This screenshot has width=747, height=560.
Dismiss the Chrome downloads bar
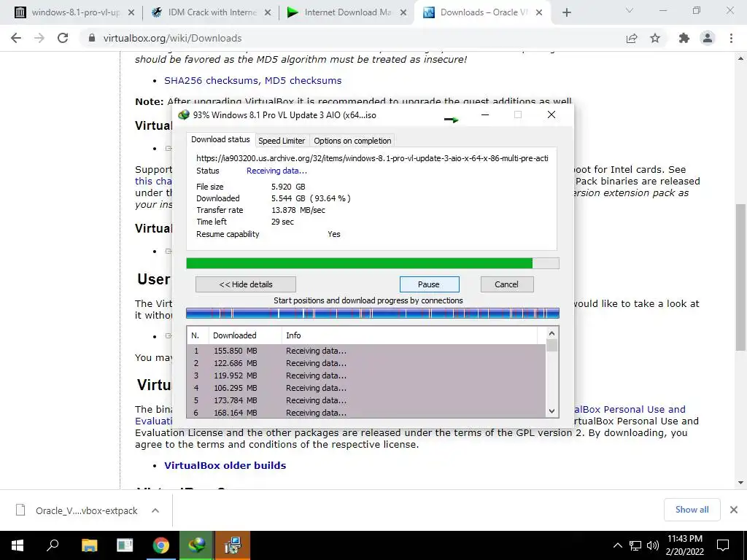734,510
